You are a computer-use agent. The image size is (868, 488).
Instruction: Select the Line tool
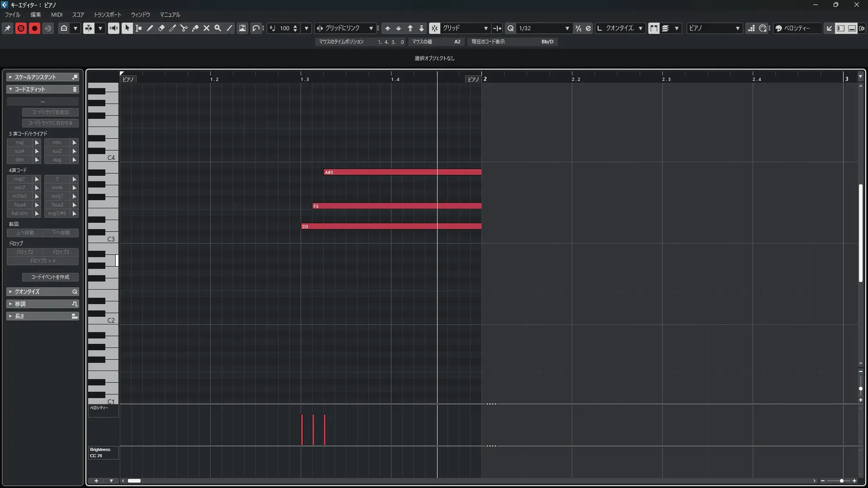pos(229,28)
